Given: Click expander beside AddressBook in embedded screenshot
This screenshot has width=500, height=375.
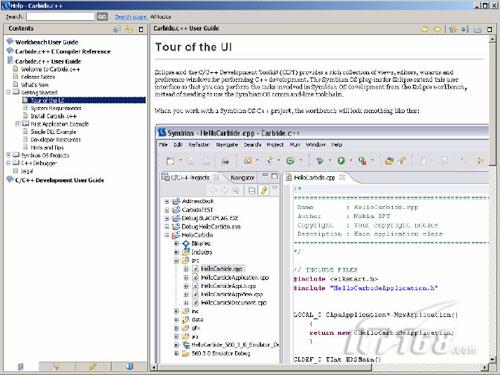Looking at the screenshot, I should [x=167, y=201].
